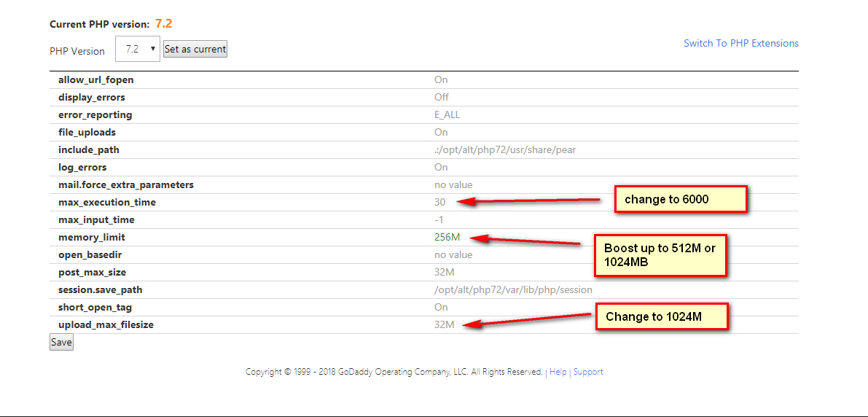Toggle the display_errors Off value

coord(441,97)
